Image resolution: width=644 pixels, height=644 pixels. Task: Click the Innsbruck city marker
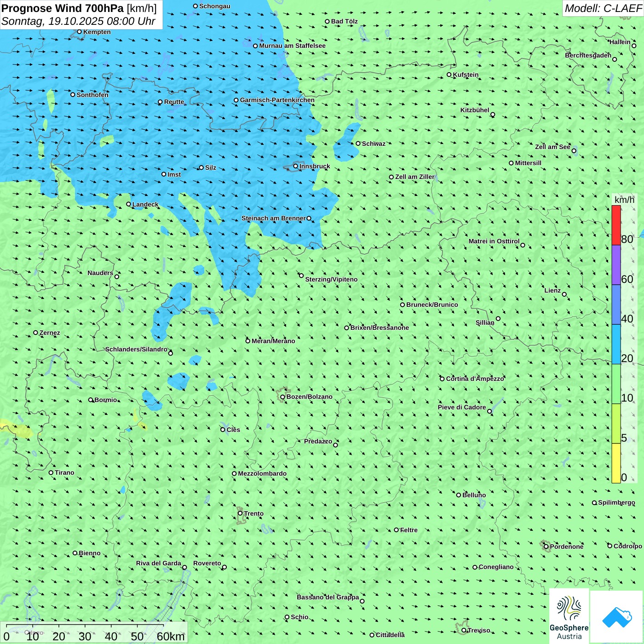296,166
